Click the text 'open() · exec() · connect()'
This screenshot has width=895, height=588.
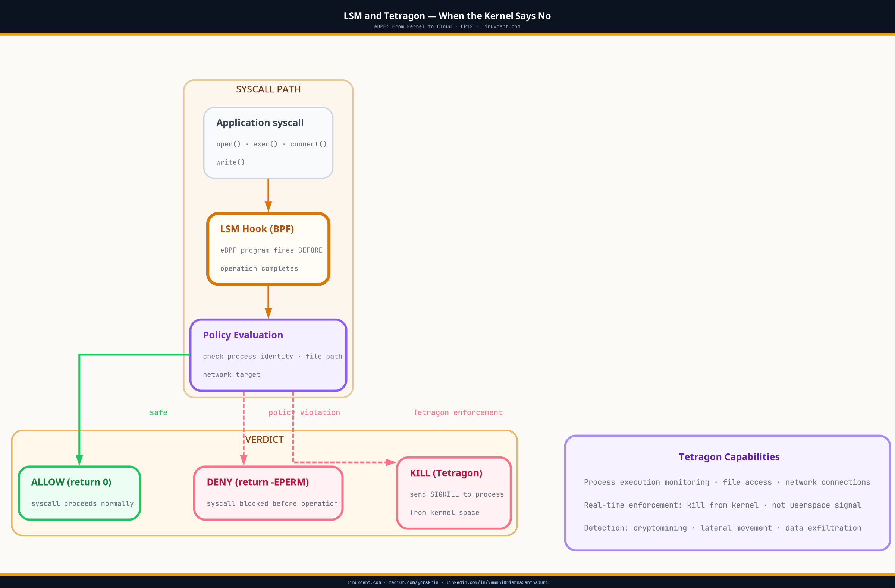pyautogui.click(x=271, y=144)
